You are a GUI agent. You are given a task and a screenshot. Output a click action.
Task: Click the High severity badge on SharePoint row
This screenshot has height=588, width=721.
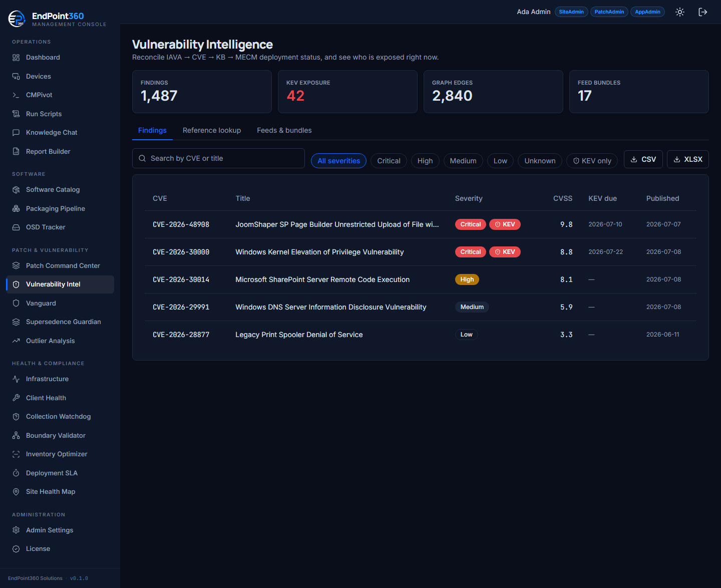[467, 279]
